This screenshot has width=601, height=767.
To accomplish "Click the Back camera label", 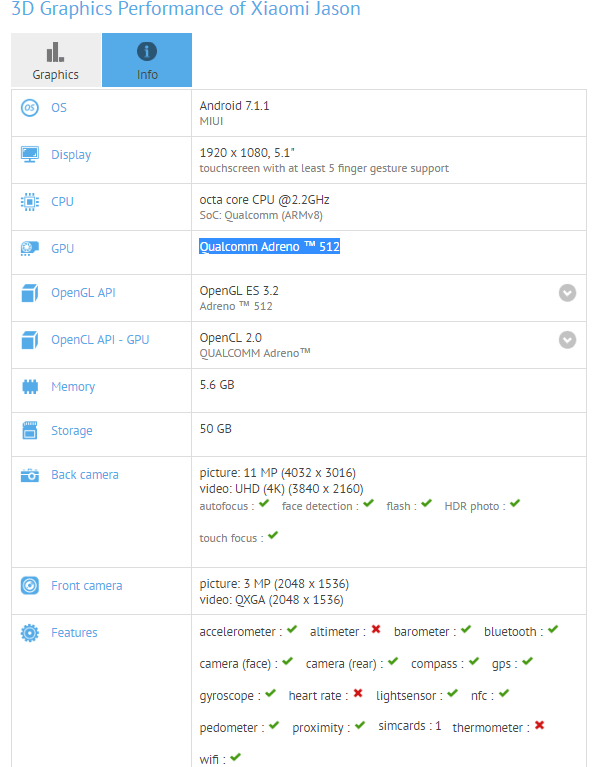I will pos(85,474).
